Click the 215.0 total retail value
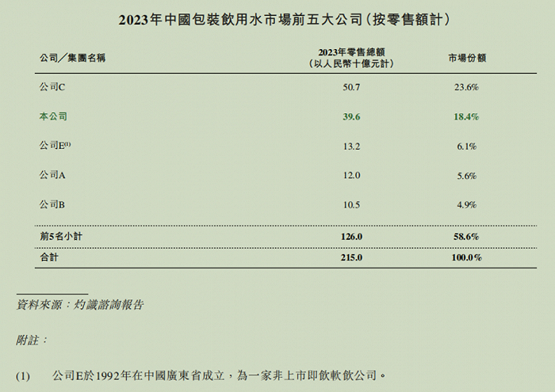555x392 pixels. (351, 257)
